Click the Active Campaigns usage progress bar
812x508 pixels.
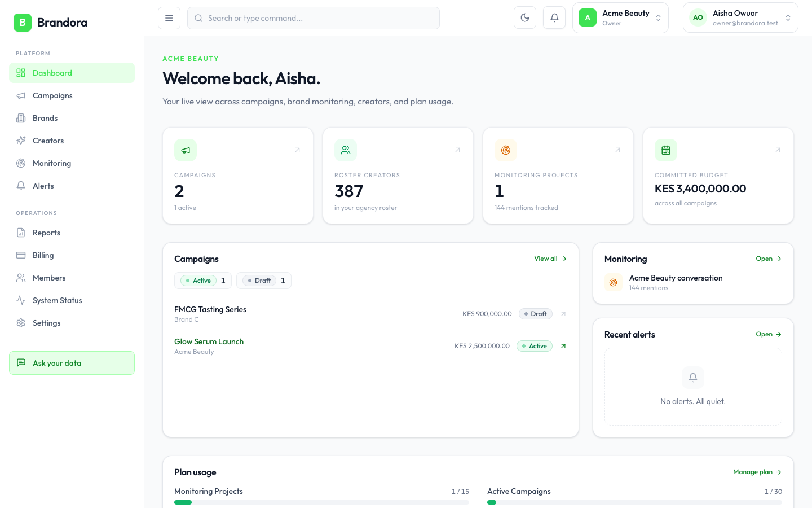click(634, 502)
